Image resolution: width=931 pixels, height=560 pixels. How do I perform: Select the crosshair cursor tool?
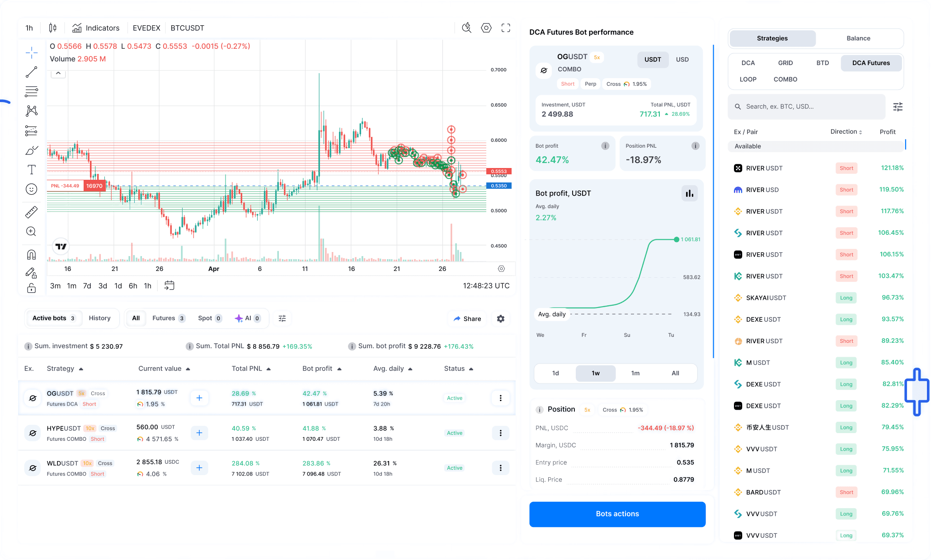[x=32, y=52]
